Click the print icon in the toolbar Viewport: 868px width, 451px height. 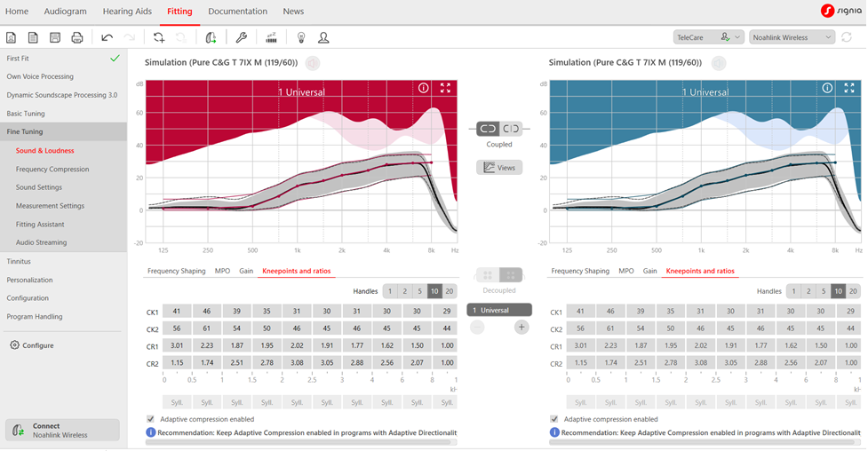pos(77,37)
